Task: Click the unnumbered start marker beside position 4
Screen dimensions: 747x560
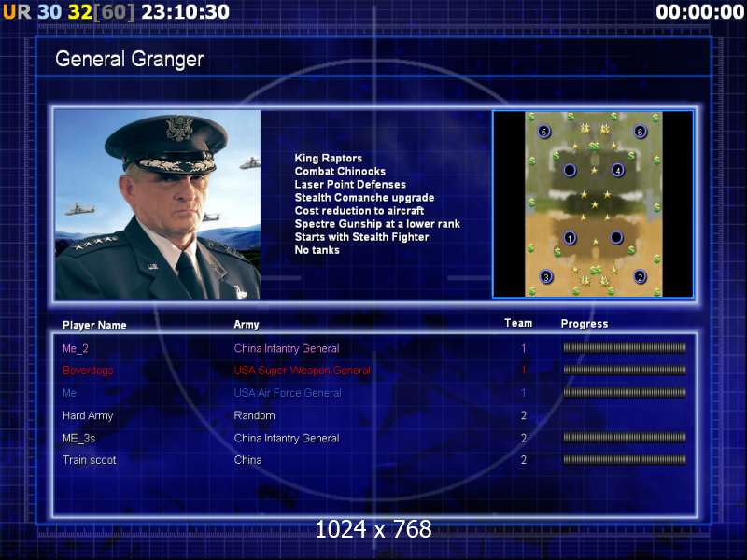Action: pos(570,170)
